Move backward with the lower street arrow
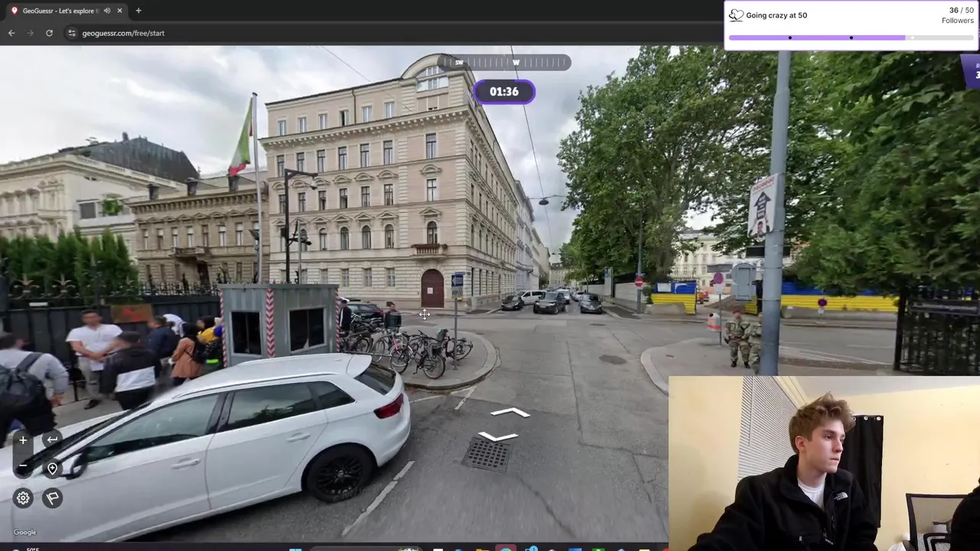 tap(498, 437)
